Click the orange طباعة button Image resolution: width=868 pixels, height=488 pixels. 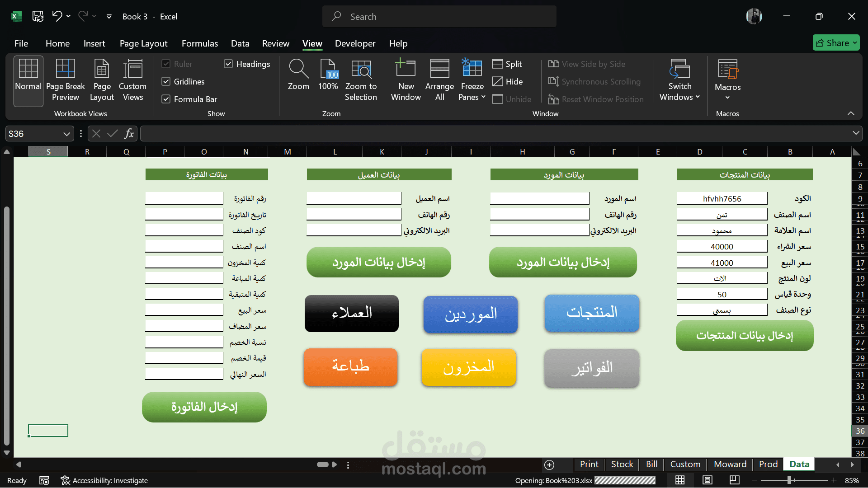[x=350, y=366]
